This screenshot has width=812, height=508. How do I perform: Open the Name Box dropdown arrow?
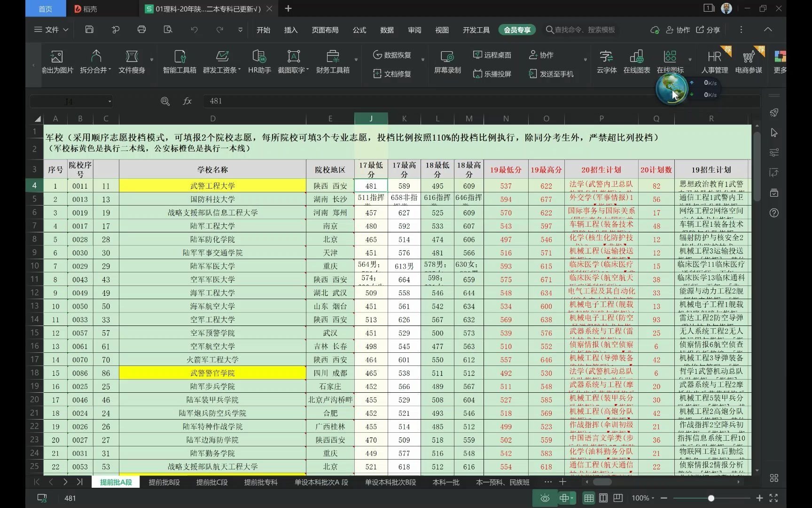pyautogui.click(x=109, y=101)
